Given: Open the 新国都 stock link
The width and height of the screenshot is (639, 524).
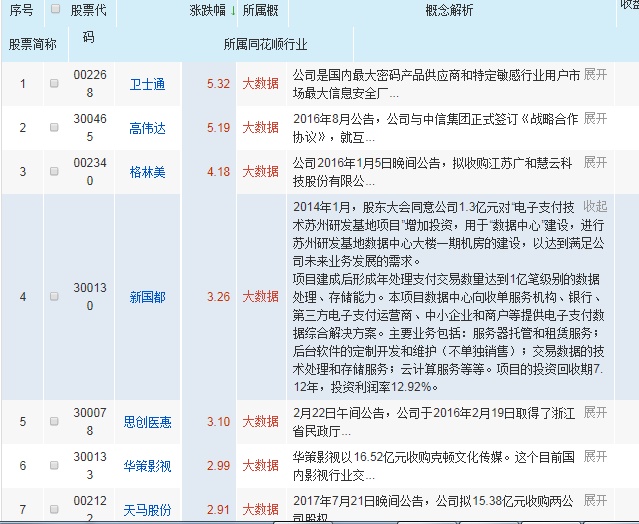Looking at the screenshot, I should point(148,297).
